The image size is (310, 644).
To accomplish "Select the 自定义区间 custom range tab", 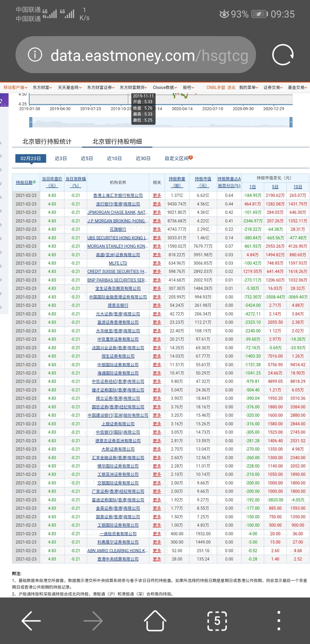I will point(177,158).
